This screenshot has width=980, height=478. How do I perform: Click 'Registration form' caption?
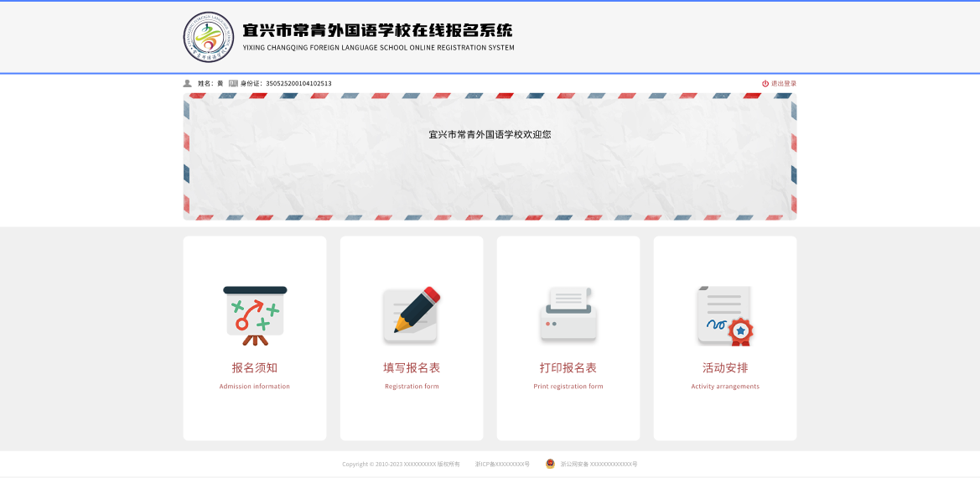tap(412, 386)
